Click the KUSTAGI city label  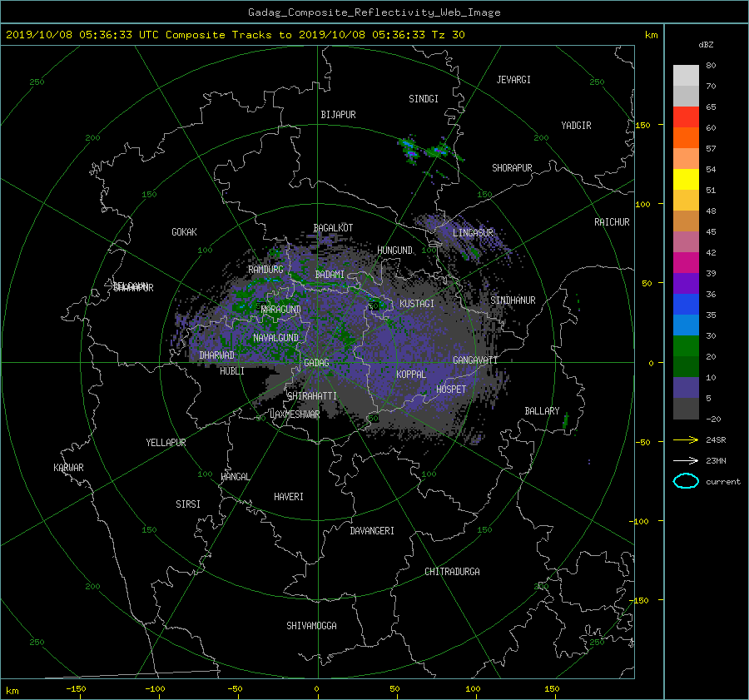(417, 304)
